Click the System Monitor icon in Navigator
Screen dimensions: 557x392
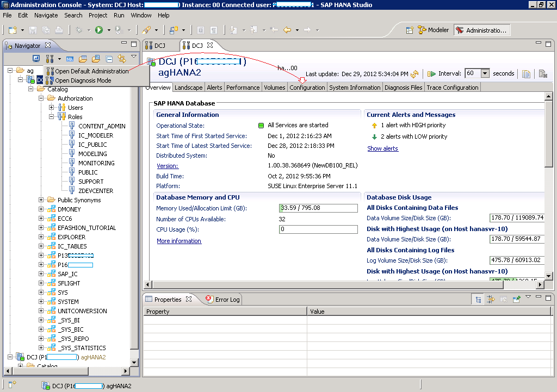coord(36,58)
